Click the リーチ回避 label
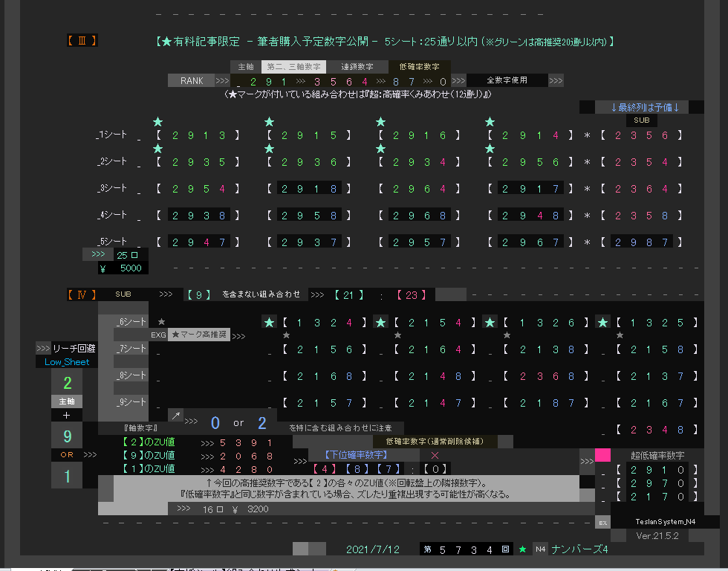The width and height of the screenshot is (728, 571). (74, 349)
